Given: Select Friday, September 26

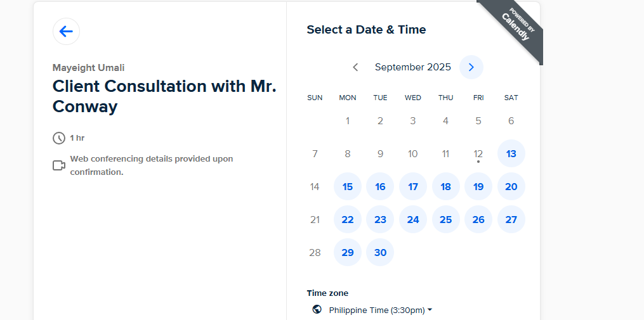Looking at the screenshot, I should click(478, 220).
